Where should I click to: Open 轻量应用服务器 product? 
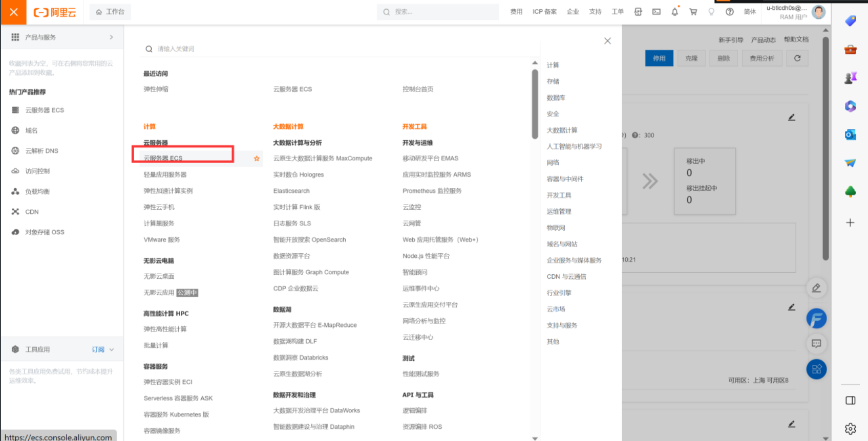[x=165, y=174]
